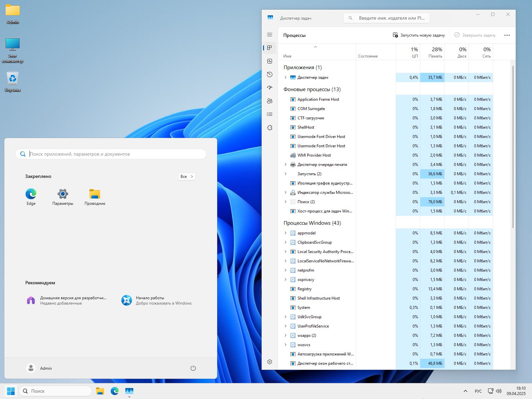Click the power button in Start menu

[193, 368]
